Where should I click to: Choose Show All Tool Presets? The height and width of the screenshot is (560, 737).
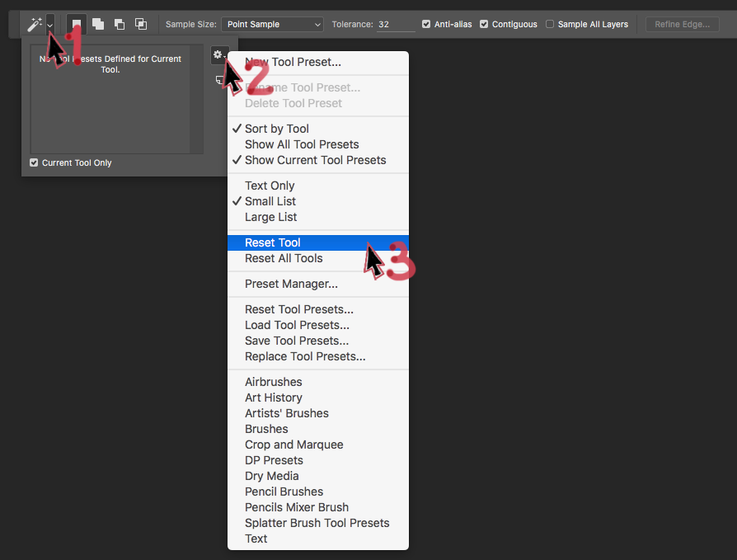click(x=318, y=144)
